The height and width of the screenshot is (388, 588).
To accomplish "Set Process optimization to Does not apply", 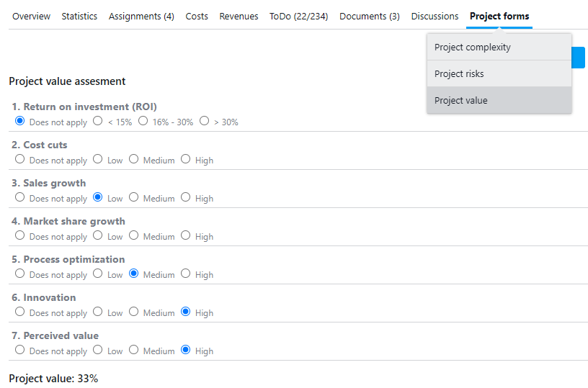I will (x=20, y=274).
